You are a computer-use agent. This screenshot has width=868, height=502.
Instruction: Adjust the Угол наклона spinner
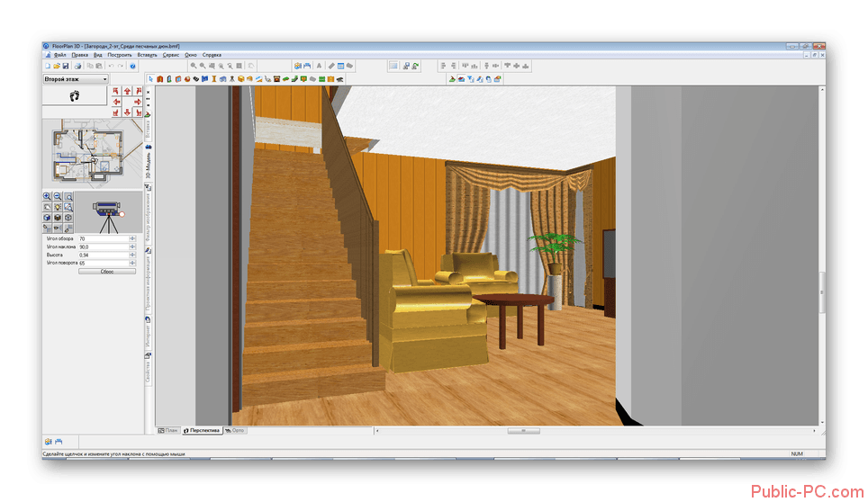(132, 247)
